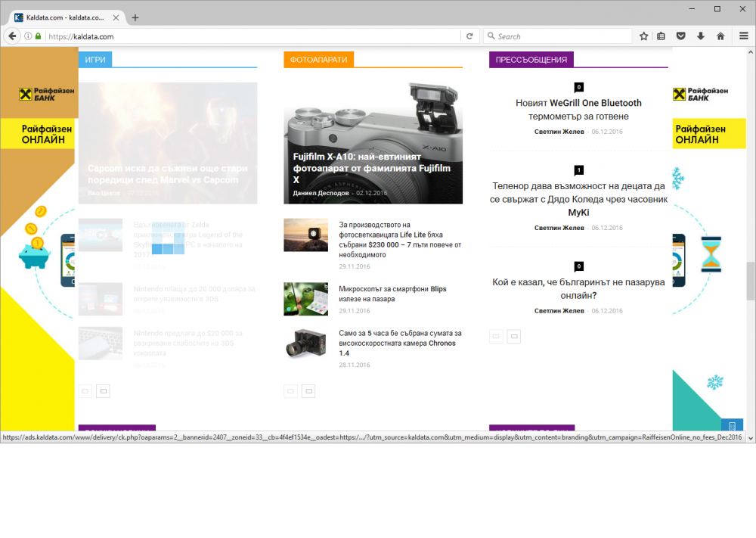Open the Downloads arrow icon
The image size is (756, 538).
701,36
